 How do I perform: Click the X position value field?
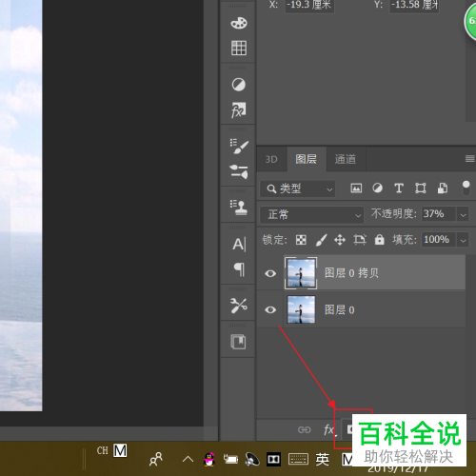pos(309,6)
